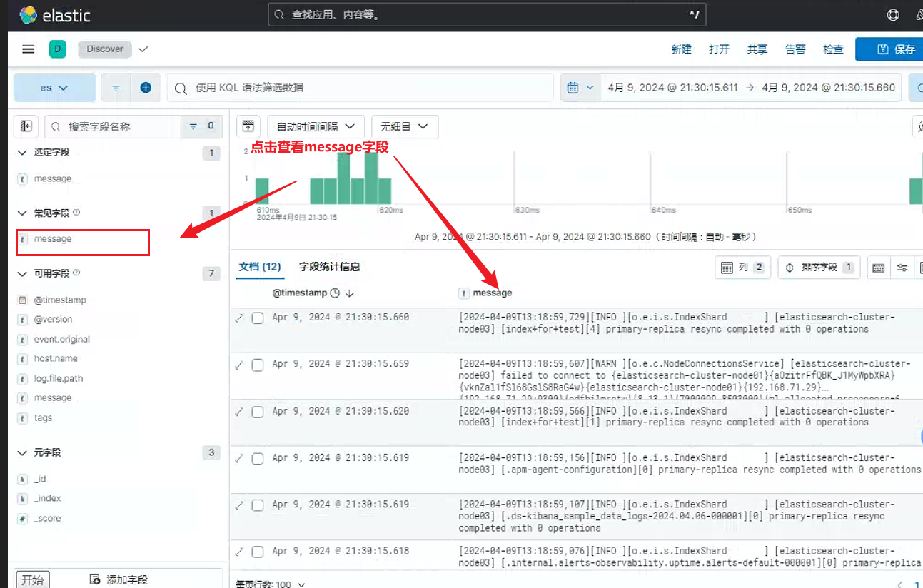923x588 pixels.
Task: Check the .apm-agent-configuration row checkbox
Action: click(258, 459)
